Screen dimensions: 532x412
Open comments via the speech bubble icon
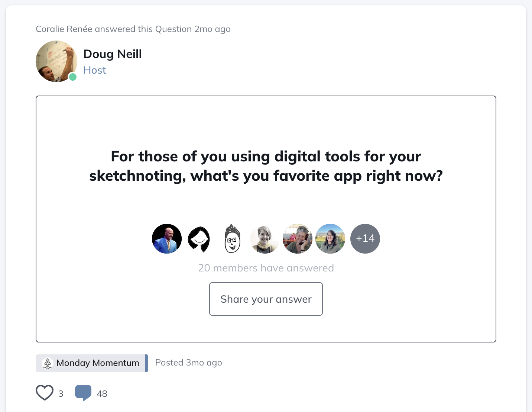pyautogui.click(x=83, y=393)
